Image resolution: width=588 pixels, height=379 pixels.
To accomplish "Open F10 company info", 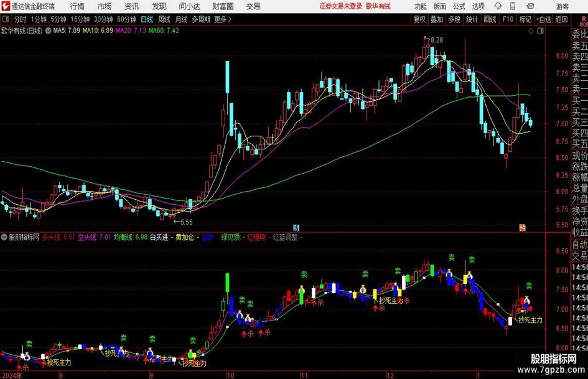I will click(508, 19).
